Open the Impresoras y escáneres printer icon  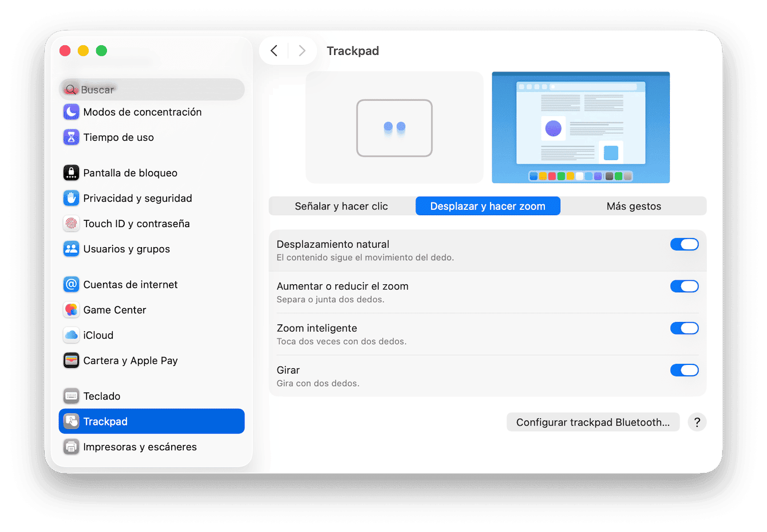click(x=71, y=447)
